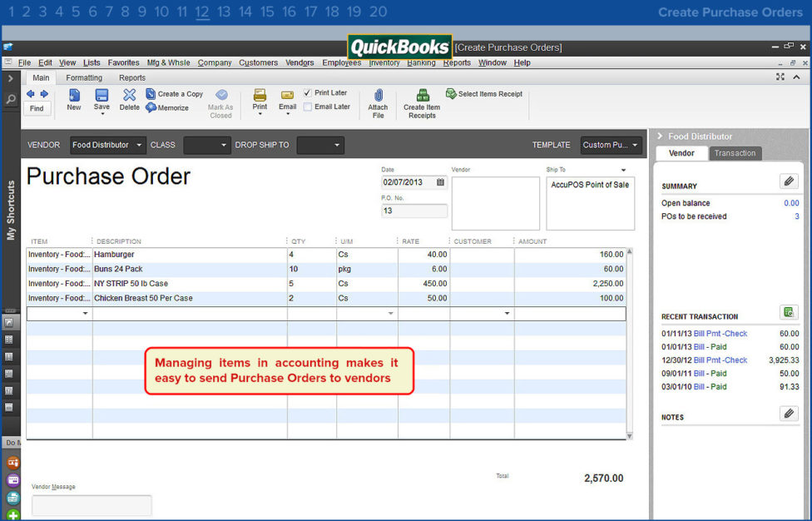Create a Copy of the order
812x521 pixels.
[x=175, y=94]
